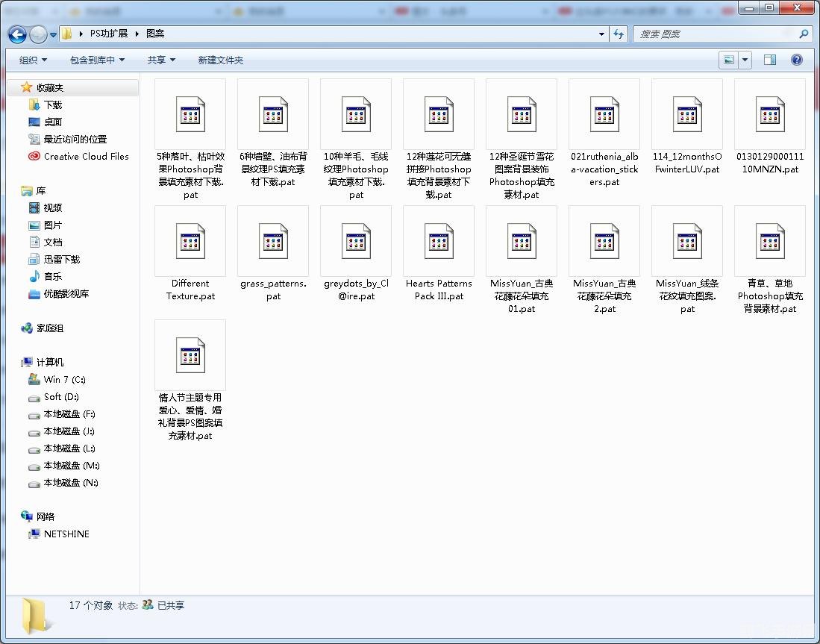Click the help question mark icon
820x644 pixels.
(x=796, y=60)
